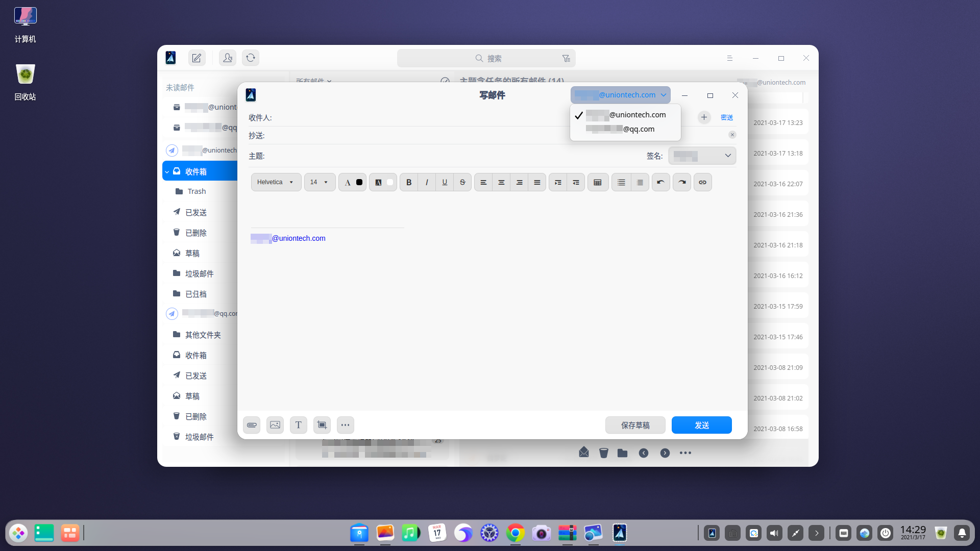
Task: Open the font size 14 dropdown
Action: pyautogui.click(x=320, y=182)
